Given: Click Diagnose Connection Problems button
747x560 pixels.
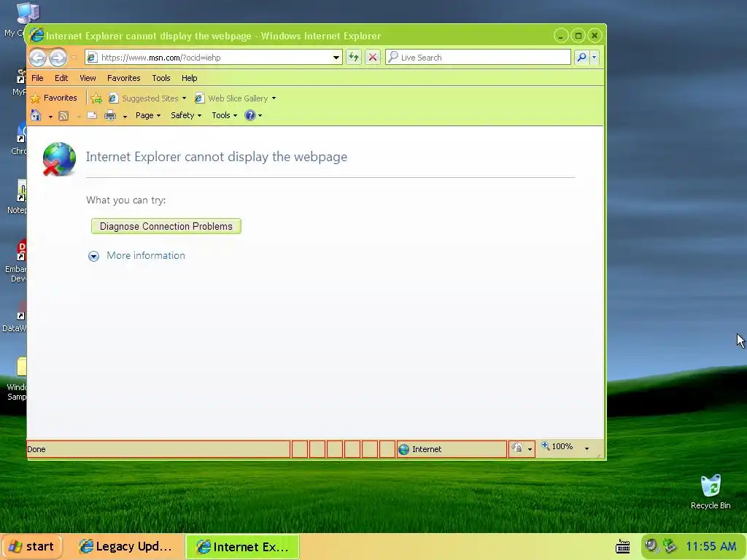Looking at the screenshot, I should (166, 226).
